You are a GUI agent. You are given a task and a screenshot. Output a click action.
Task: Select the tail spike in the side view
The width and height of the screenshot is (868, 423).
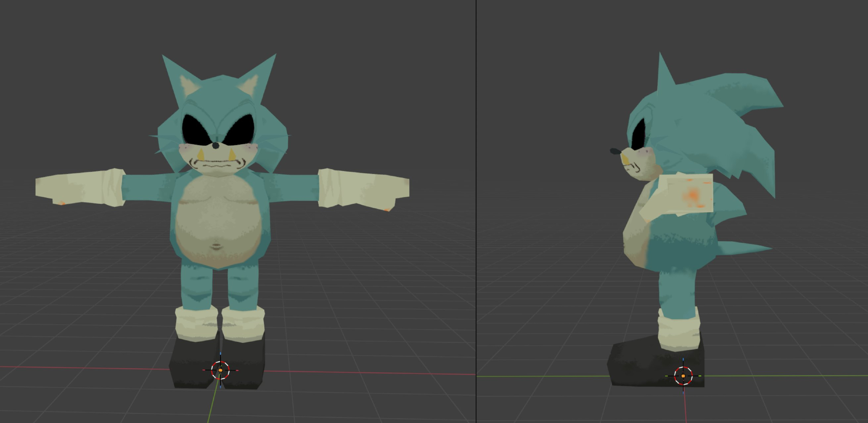(x=744, y=249)
